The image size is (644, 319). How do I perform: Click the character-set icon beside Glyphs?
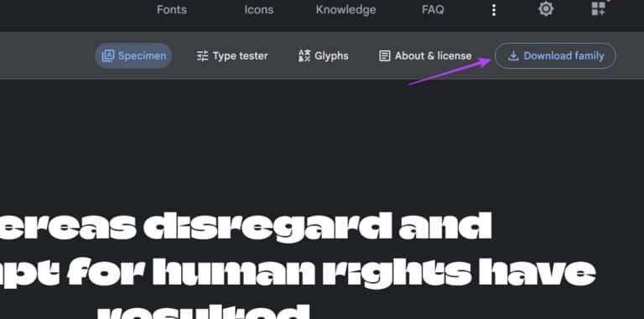click(304, 56)
